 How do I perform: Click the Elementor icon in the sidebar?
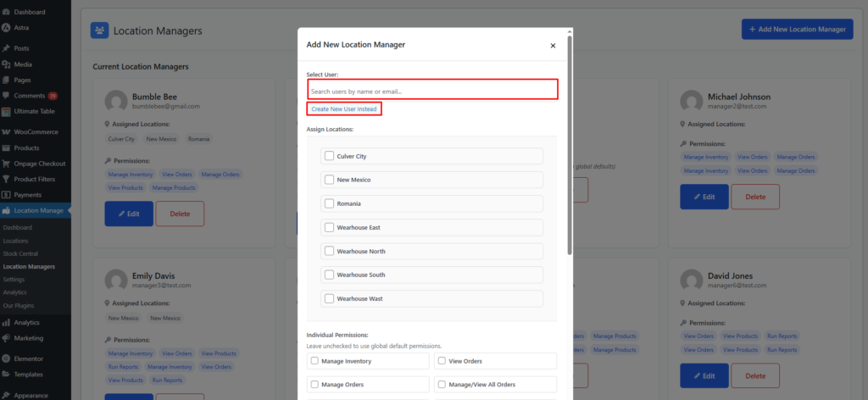(x=6, y=358)
